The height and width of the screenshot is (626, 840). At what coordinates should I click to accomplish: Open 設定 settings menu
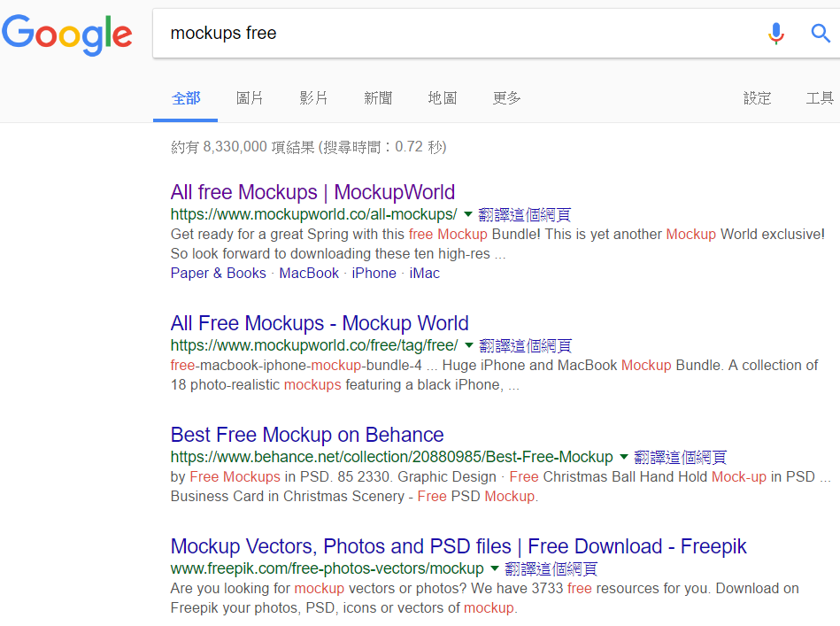click(x=757, y=98)
